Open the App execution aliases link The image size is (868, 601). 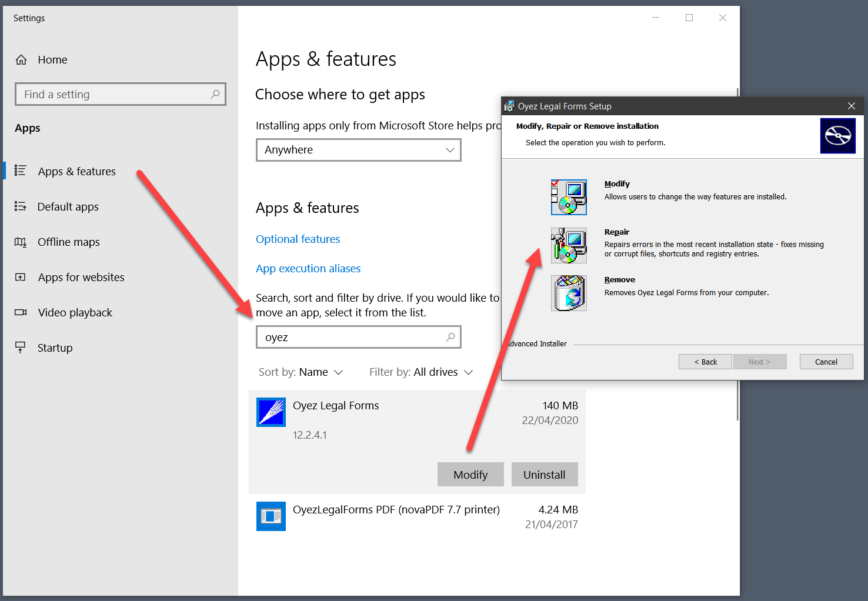pyautogui.click(x=308, y=269)
